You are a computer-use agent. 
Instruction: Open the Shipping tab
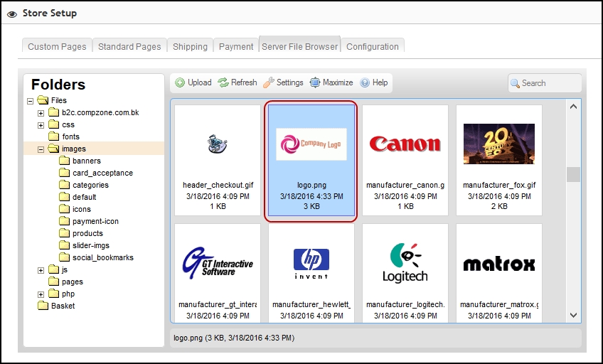190,46
